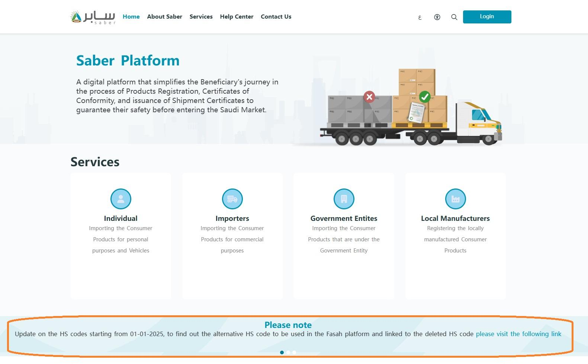Image resolution: width=588 pixels, height=364 pixels.
Task: Click the Importers card title
Action: coord(232,218)
